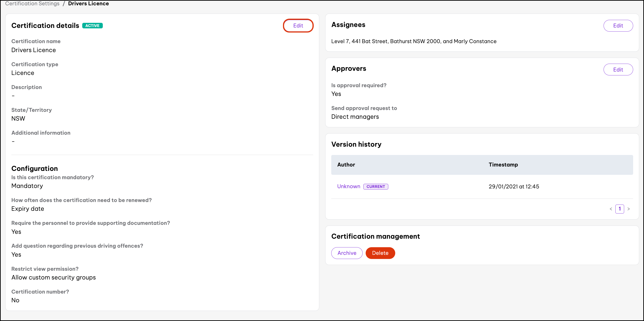The width and height of the screenshot is (644, 321).
Task: Click the Author column header
Action: tap(346, 165)
